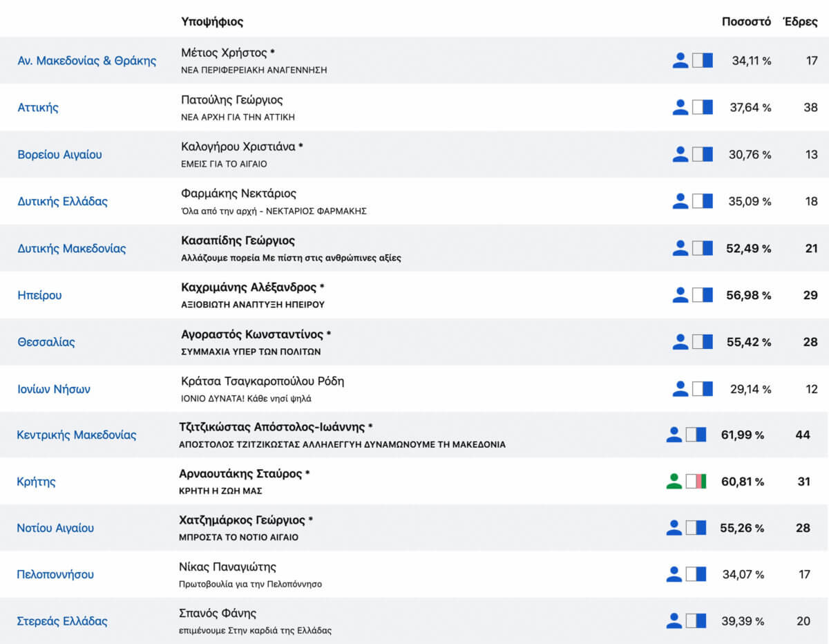
Task: Click the Ποσοστό column header
Action: pos(747,21)
